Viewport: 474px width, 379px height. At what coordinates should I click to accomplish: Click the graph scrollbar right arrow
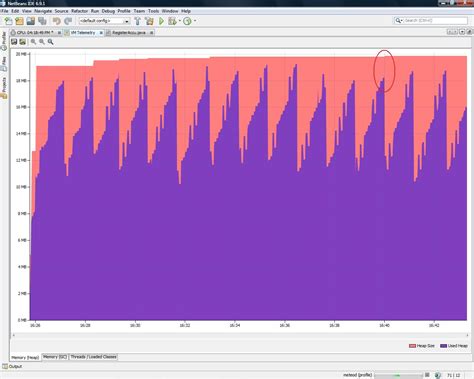pyautogui.click(x=467, y=335)
